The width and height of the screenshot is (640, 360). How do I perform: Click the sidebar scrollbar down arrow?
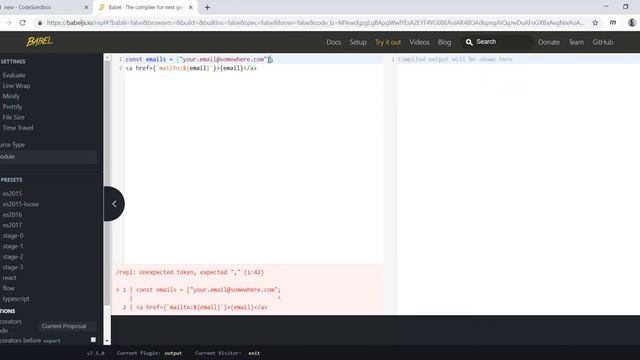click(107, 340)
